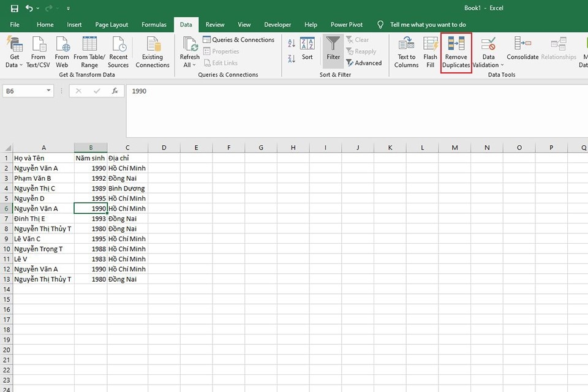Click the Tell me what you want search
Viewport: 588px width, 392px height.
(428, 24)
